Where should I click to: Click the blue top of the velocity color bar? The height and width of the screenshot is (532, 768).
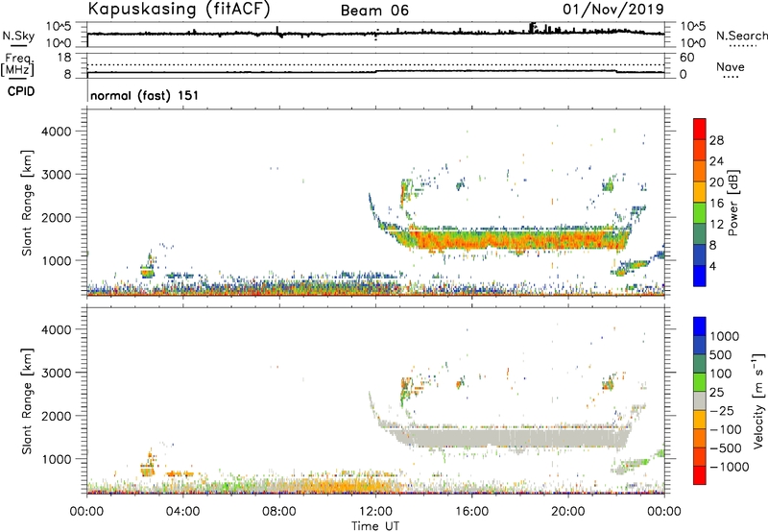(x=700, y=326)
